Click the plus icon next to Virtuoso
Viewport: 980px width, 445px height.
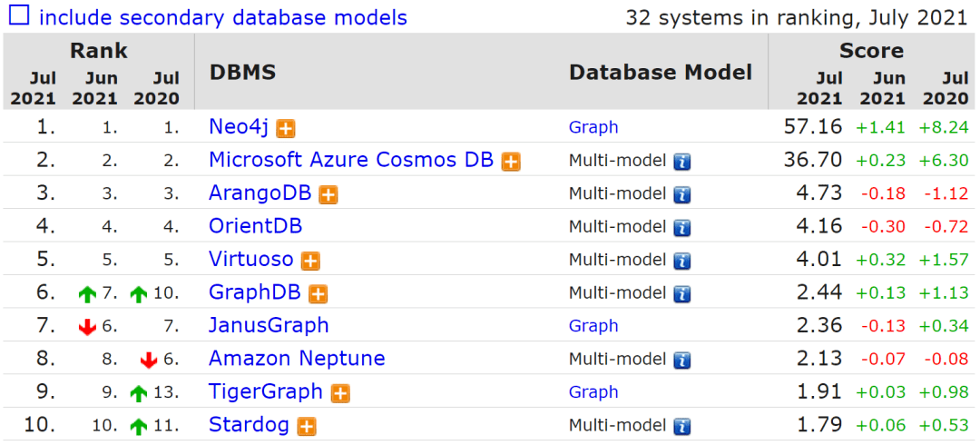point(310,261)
